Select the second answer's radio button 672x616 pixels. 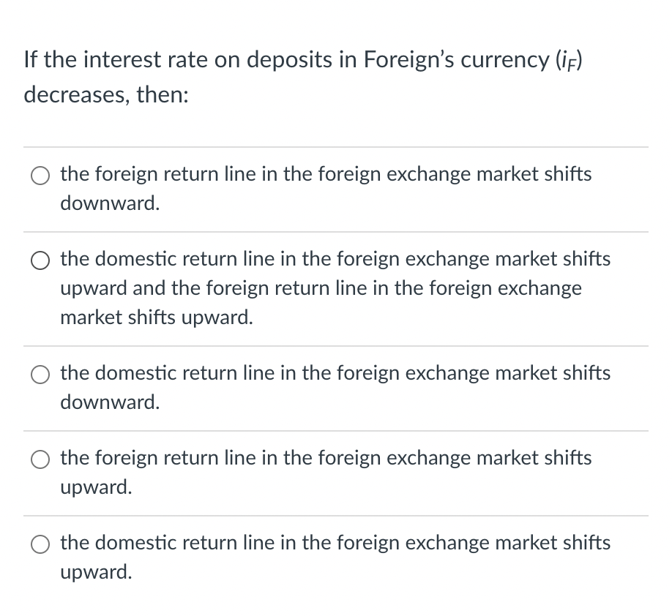coord(40,260)
